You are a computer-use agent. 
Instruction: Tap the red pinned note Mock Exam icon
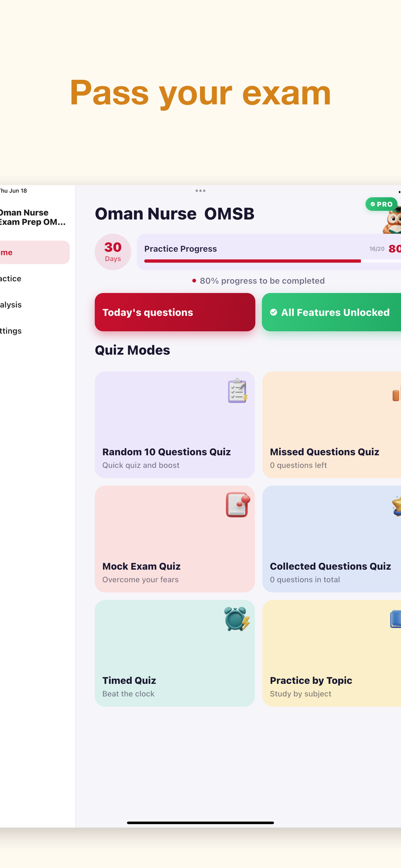click(x=238, y=504)
